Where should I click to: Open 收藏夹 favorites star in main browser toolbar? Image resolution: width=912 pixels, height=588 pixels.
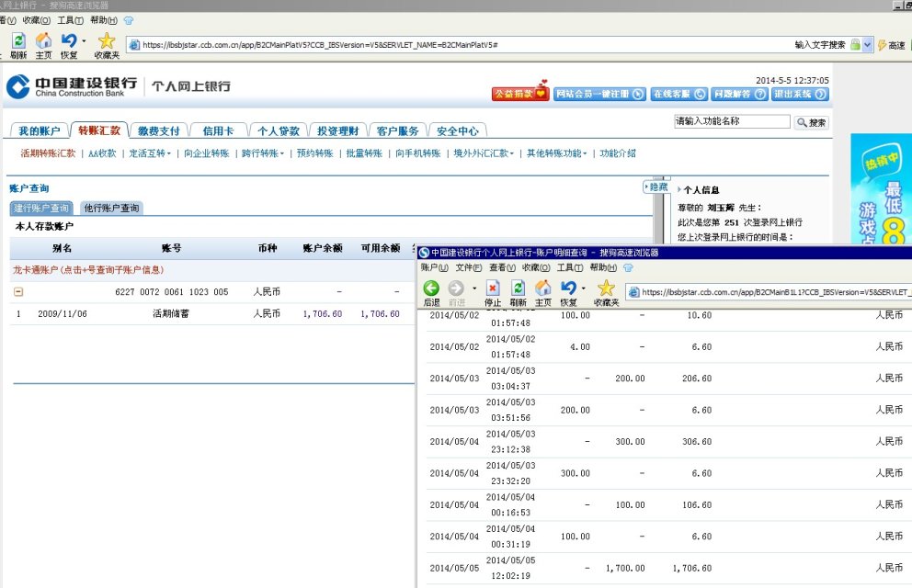(x=107, y=41)
